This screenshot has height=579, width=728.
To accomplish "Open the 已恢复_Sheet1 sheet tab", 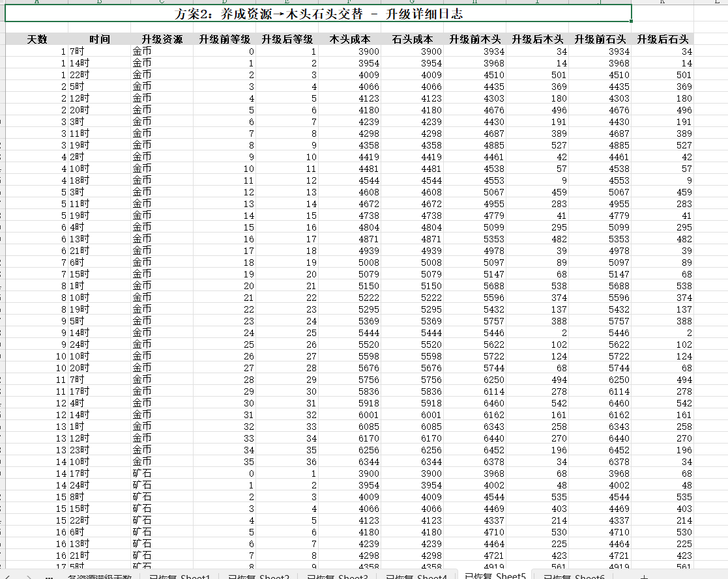I will [179, 576].
